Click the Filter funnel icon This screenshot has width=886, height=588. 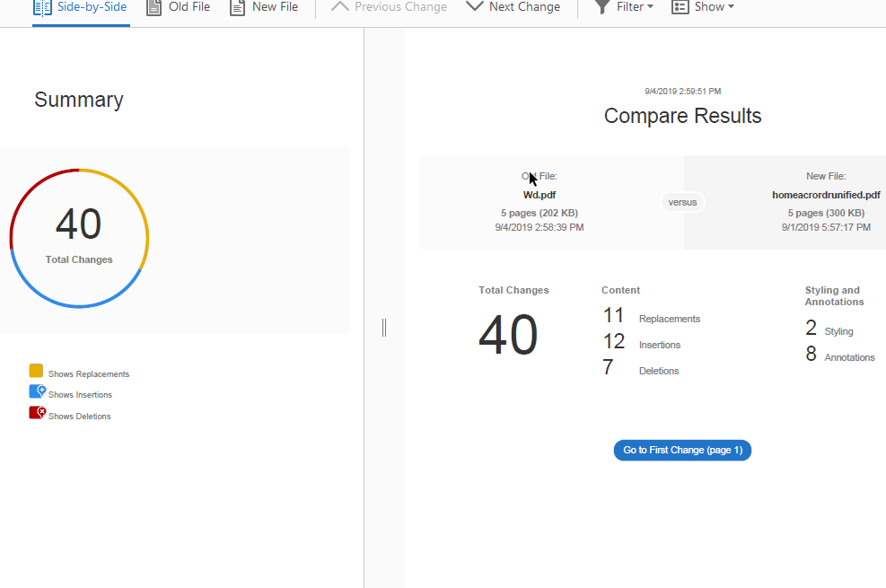pos(602,7)
